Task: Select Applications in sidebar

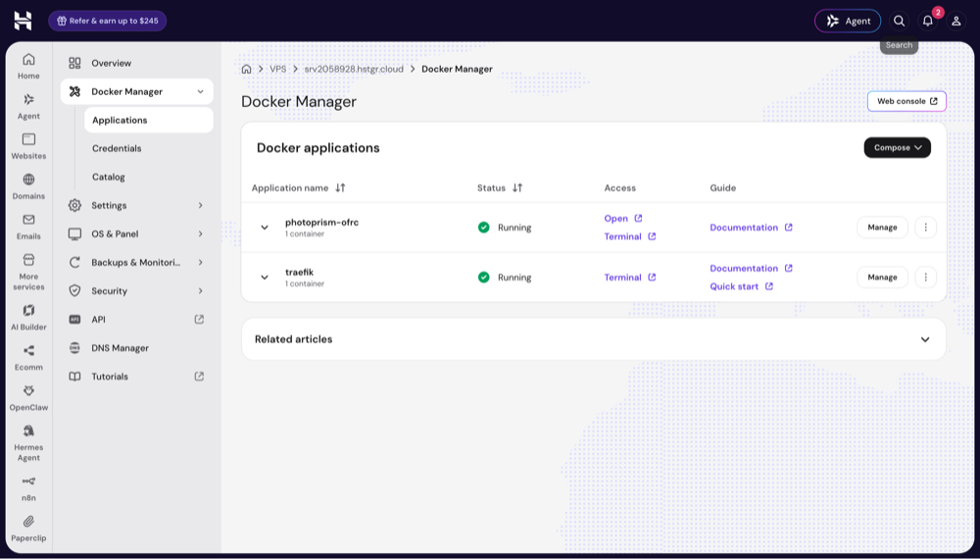Action: pos(149,120)
